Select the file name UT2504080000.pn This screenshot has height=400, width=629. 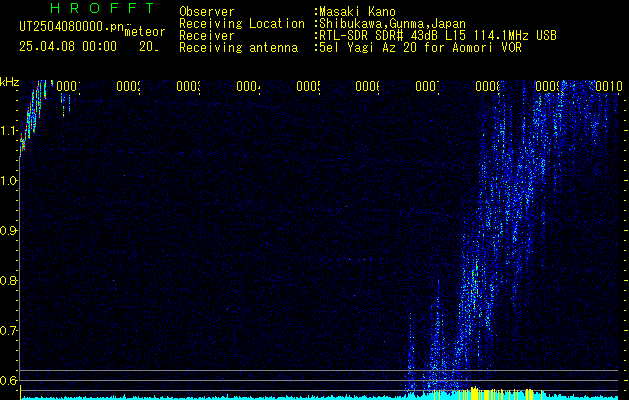(71, 26)
